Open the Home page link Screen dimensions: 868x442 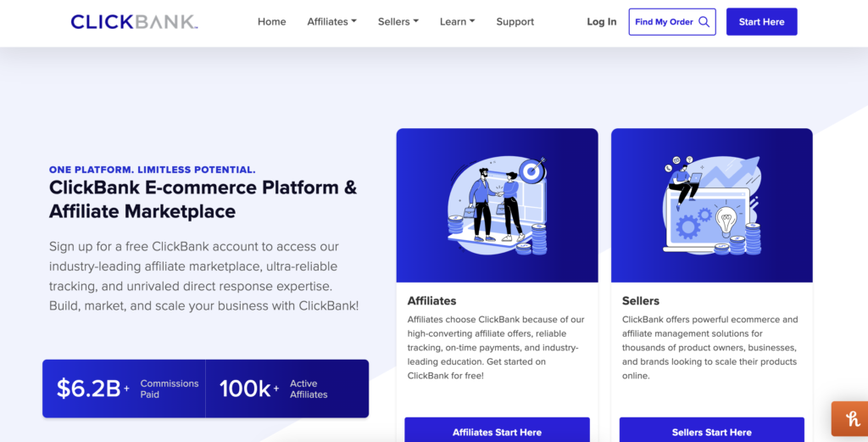tap(272, 21)
